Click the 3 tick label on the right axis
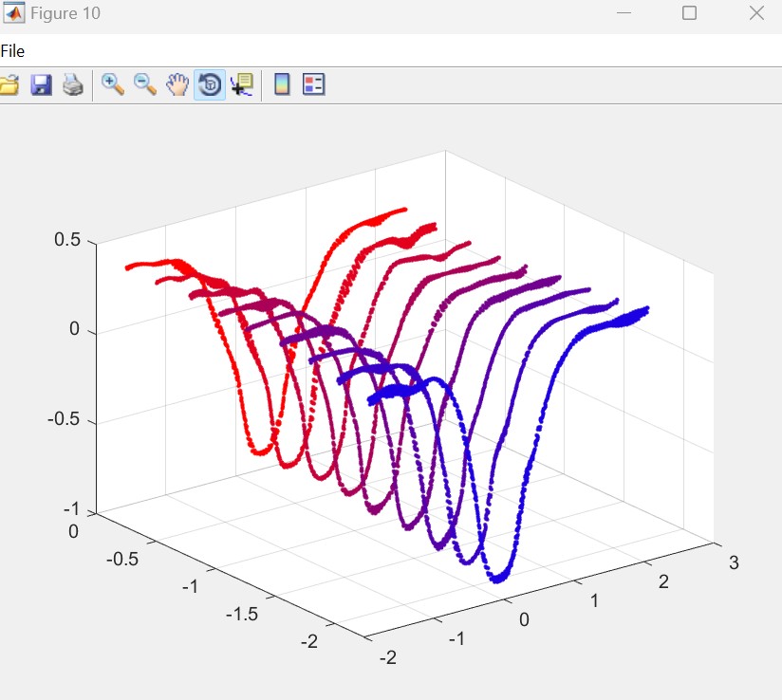Viewport: 782px width, 700px height. [733, 562]
